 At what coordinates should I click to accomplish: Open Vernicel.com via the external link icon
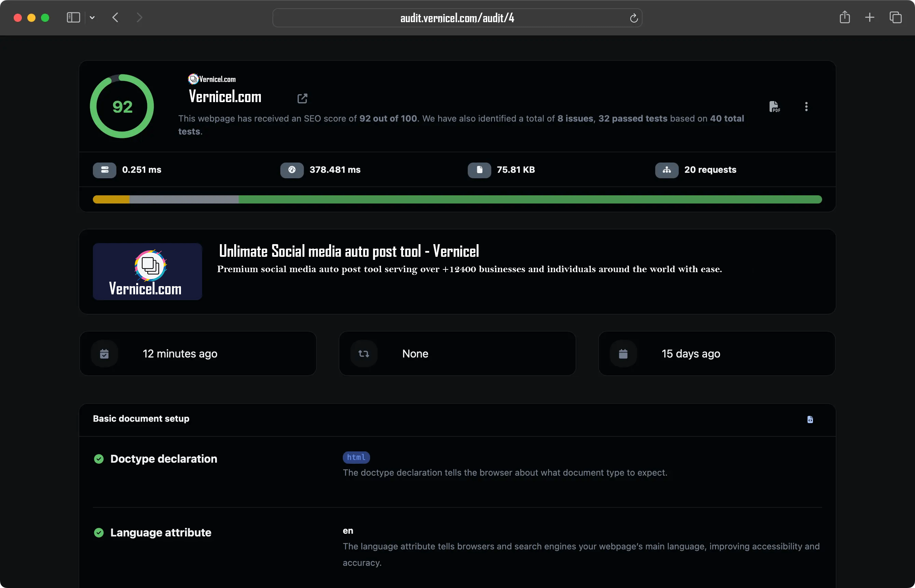(302, 98)
